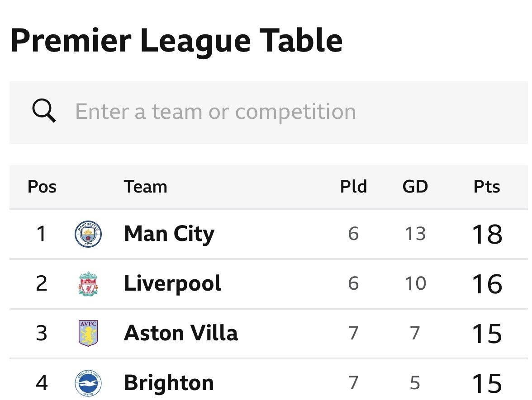
Task: Click the Pts column header
Action: (x=487, y=186)
